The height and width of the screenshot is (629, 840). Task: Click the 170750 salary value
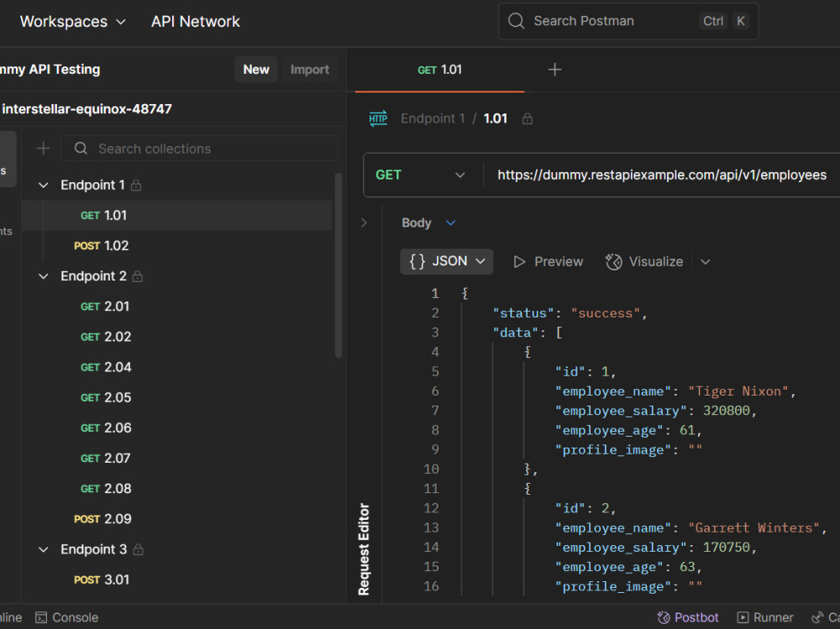click(x=727, y=548)
